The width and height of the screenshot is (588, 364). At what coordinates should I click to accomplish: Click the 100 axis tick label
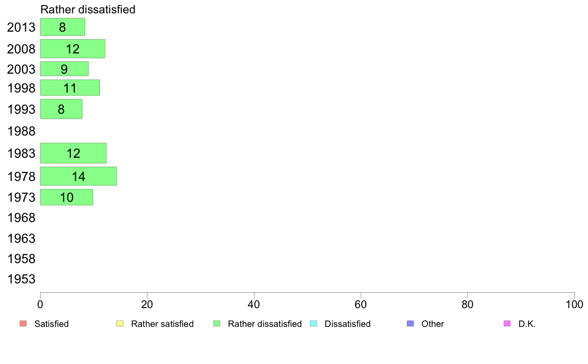click(574, 304)
